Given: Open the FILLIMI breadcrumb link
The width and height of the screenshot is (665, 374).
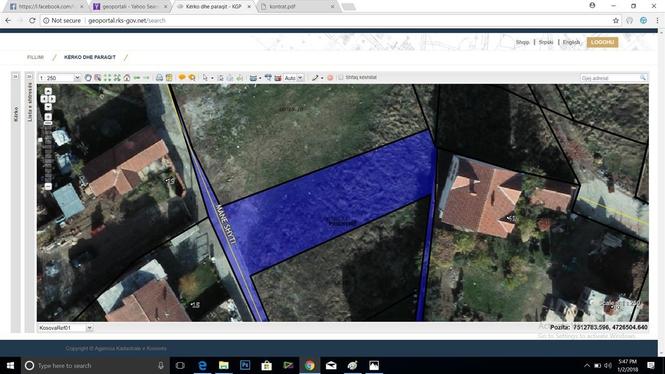Looking at the screenshot, I should pyautogui.click(x=35, y=57).
